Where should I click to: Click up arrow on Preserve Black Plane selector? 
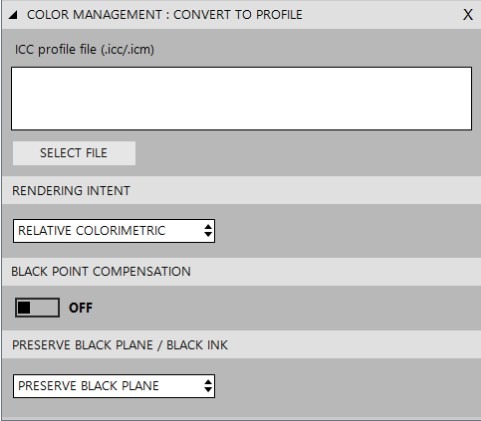pos(208,382)
